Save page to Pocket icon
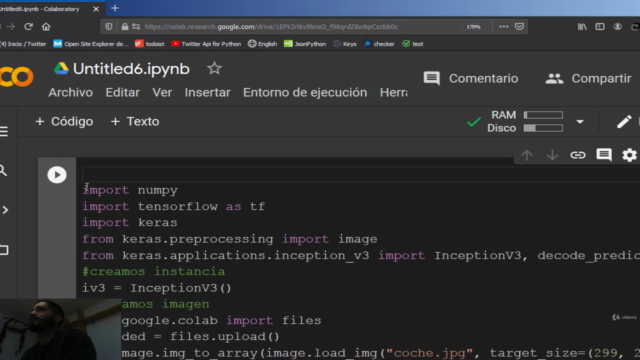Viewport: 640px width, 360px height. (x=519, y=27)
